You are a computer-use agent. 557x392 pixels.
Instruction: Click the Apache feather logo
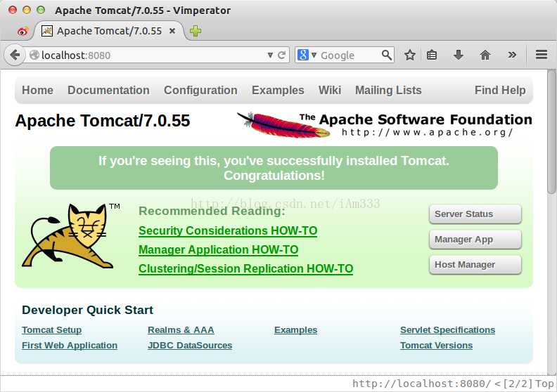[x=283, y=124]
